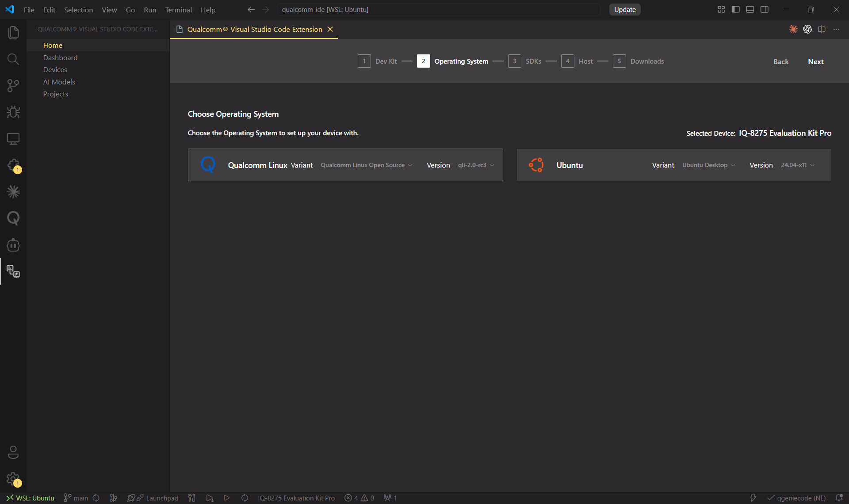Open the Extensions view with update badge

click(13, 165)
